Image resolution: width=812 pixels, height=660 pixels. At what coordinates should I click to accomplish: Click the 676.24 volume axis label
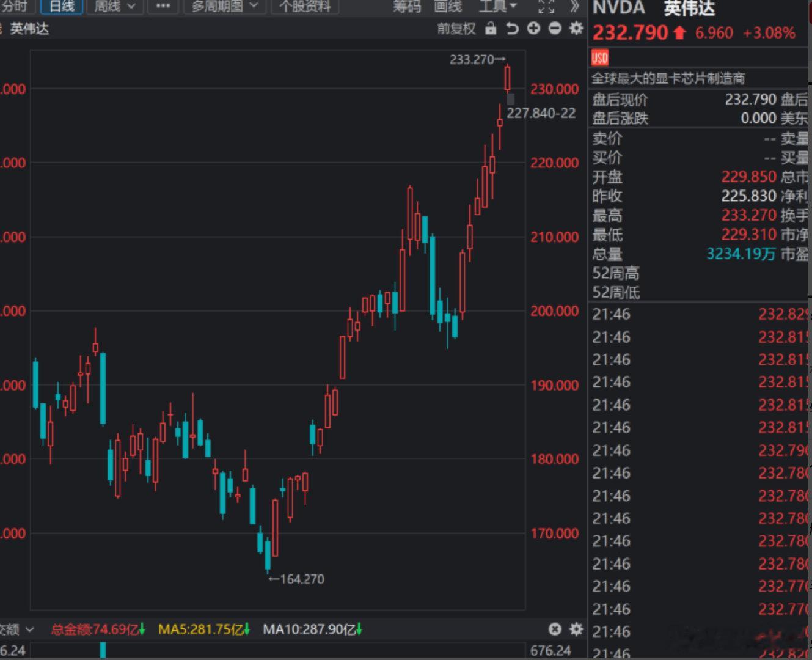tap(550, 651)
